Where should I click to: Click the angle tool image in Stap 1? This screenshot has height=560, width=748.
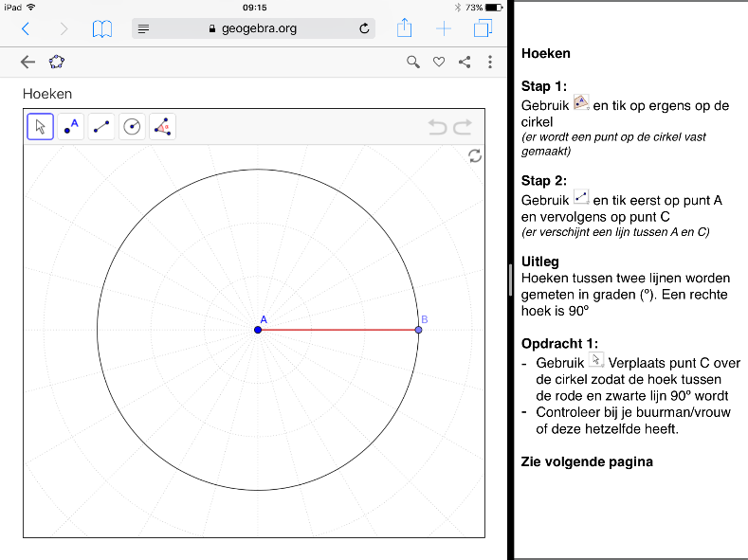tap(581, 102)
